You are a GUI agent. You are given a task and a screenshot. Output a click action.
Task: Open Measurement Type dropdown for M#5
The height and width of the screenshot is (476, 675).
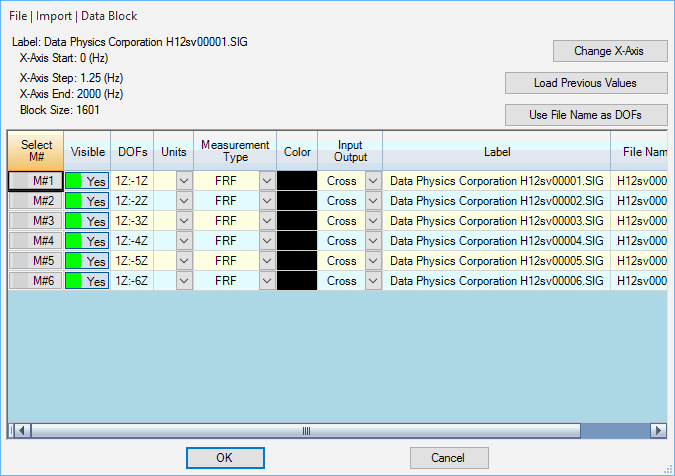(267, 261)
